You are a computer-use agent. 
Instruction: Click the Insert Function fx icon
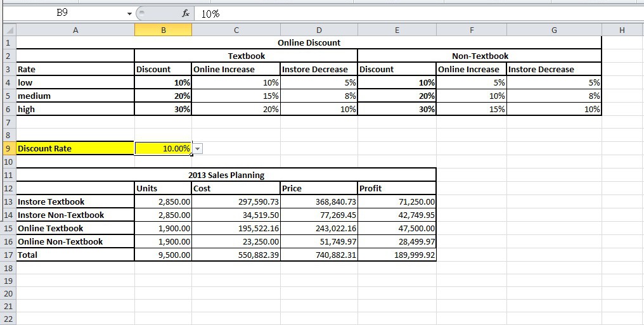tap(184, 13)
